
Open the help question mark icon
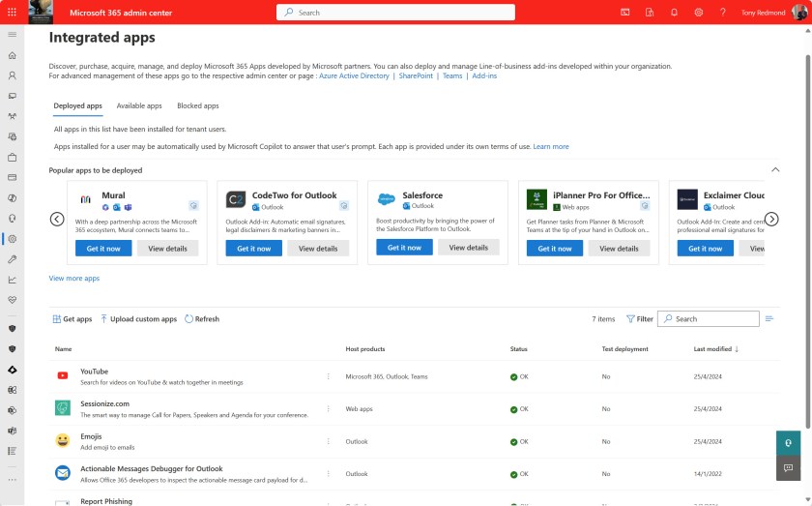point(722,13)
